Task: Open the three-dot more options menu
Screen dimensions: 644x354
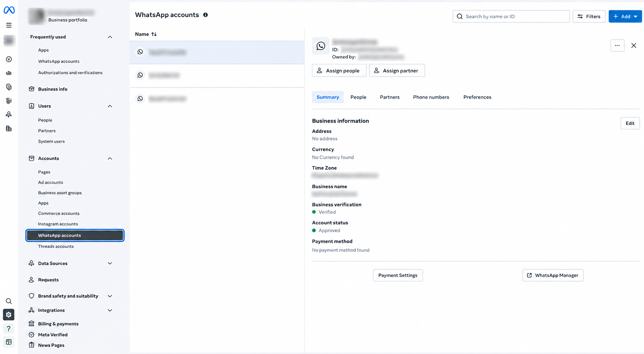Action: click(x=617, y=46)
